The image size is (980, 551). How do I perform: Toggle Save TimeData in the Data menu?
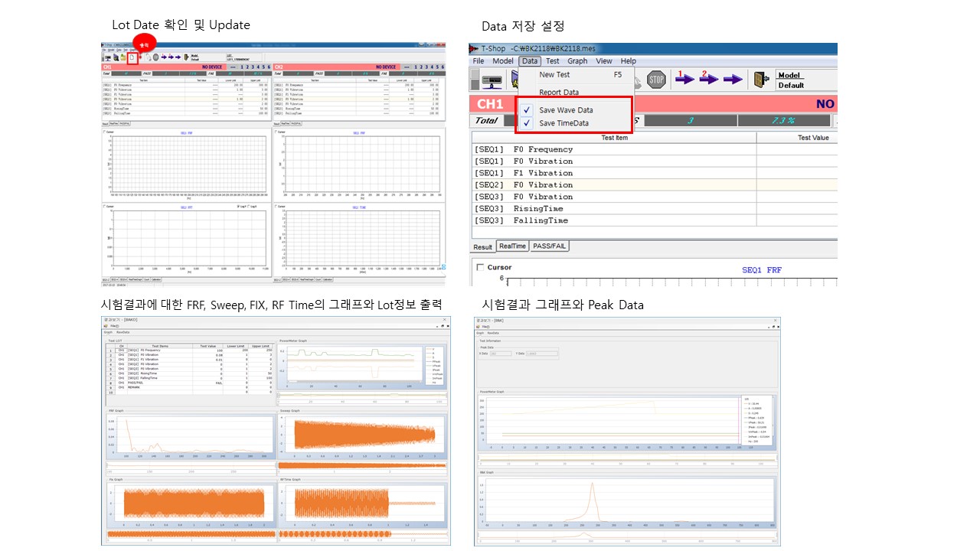point(564,123)
